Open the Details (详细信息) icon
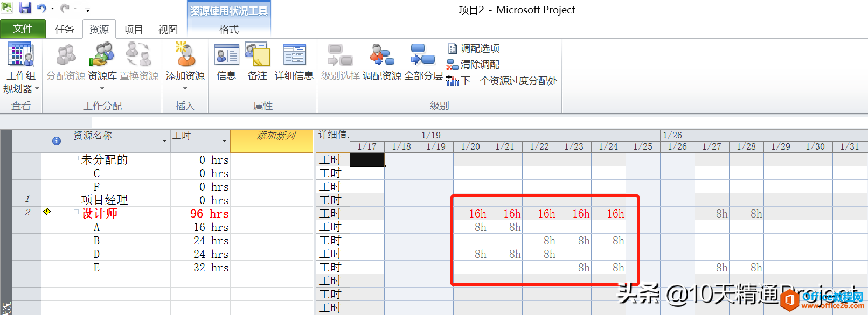The width and height of the screenshot is (868, 315). pyautogui.click(x=294, y=56)
